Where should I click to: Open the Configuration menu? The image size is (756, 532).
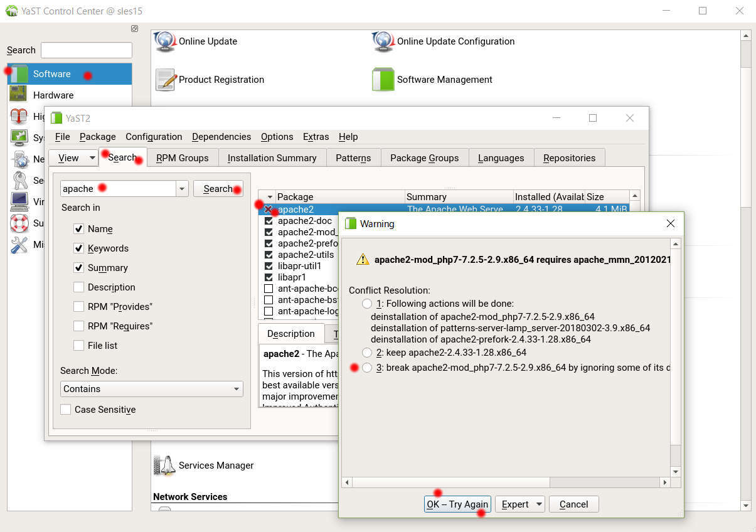coord(154,137)
